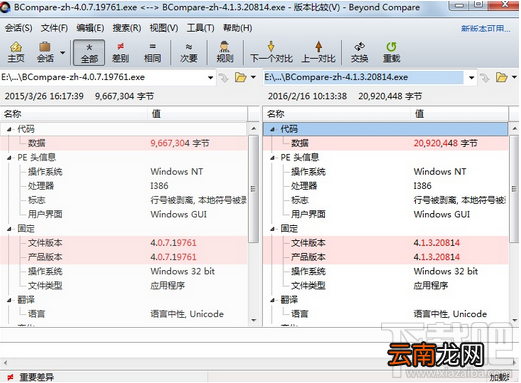Click left pane 标志 row
521x383 pixels.
124,200
